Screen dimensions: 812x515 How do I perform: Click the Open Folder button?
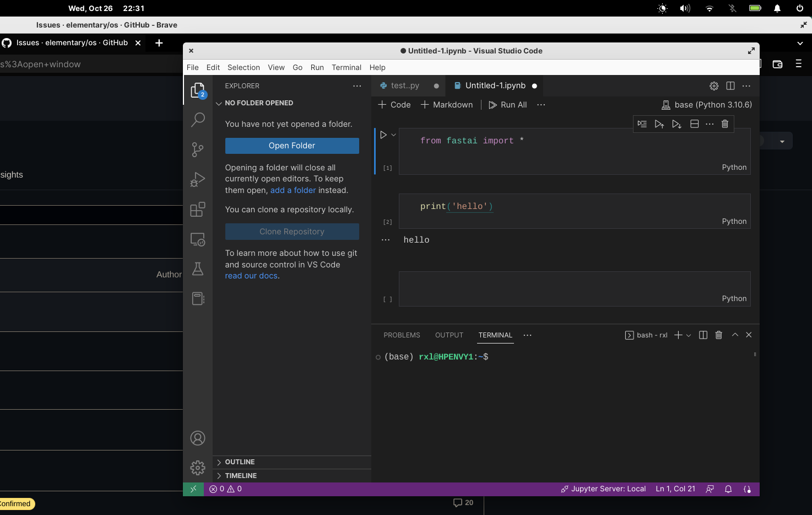(x=292, y=146)
